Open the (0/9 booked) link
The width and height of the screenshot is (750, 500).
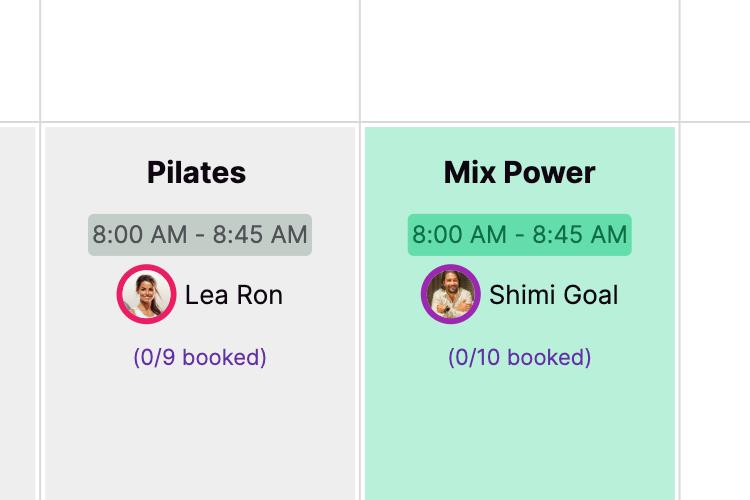pos(200,357)
